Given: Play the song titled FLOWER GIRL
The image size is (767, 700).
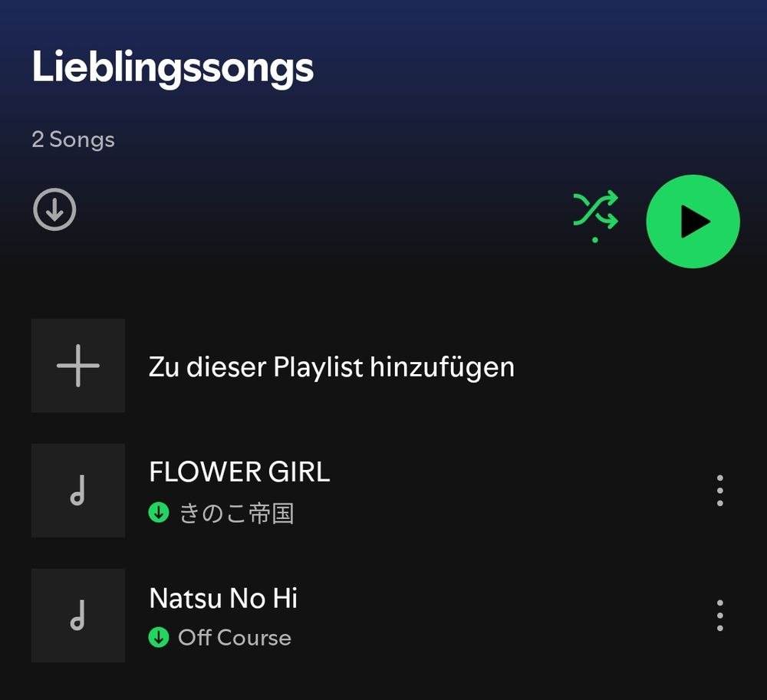Looking at the screenshot, I should [239, 472].
